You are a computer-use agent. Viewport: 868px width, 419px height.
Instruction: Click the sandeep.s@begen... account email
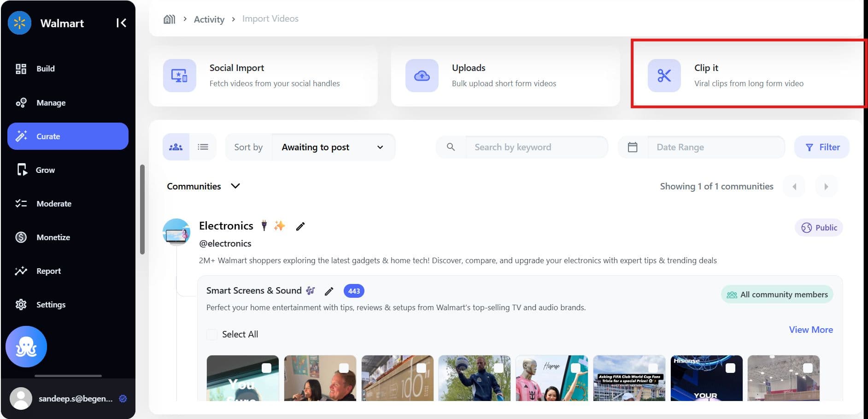76,399
